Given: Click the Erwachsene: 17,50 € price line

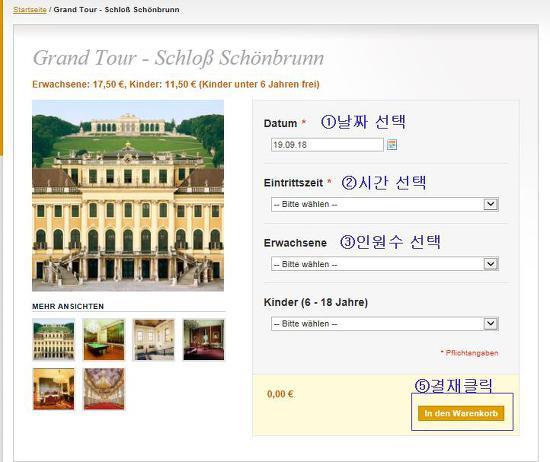Looking at the screenshot, I should (176, 85).
